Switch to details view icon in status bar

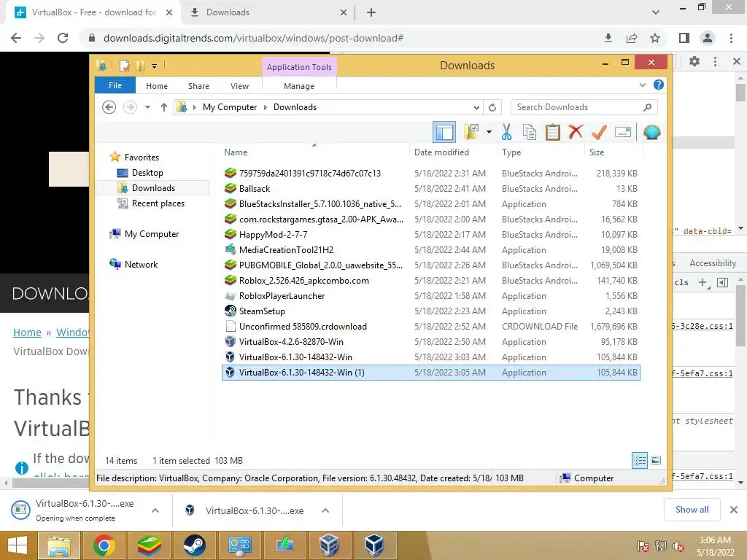[x=640, y=460]
